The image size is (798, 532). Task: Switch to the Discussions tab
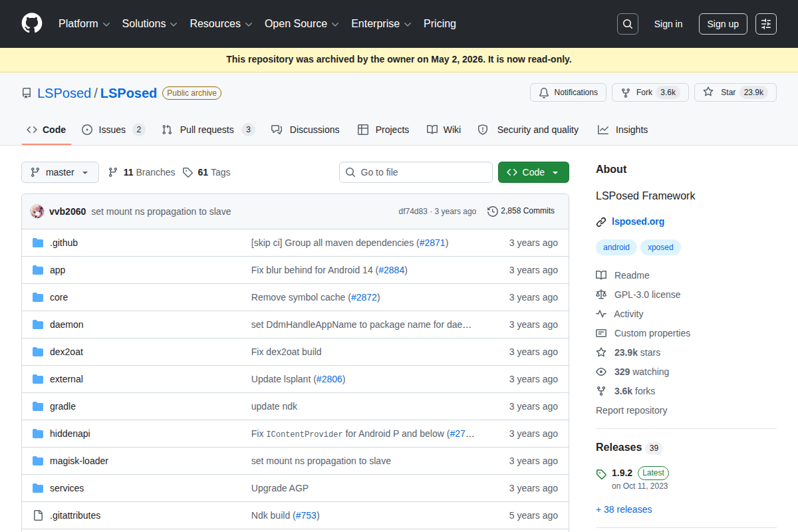pyautogui.click(x=305, y=130)
